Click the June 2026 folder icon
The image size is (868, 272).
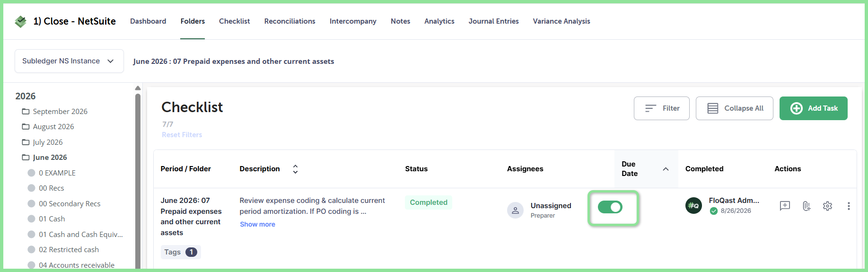point(26,158)
